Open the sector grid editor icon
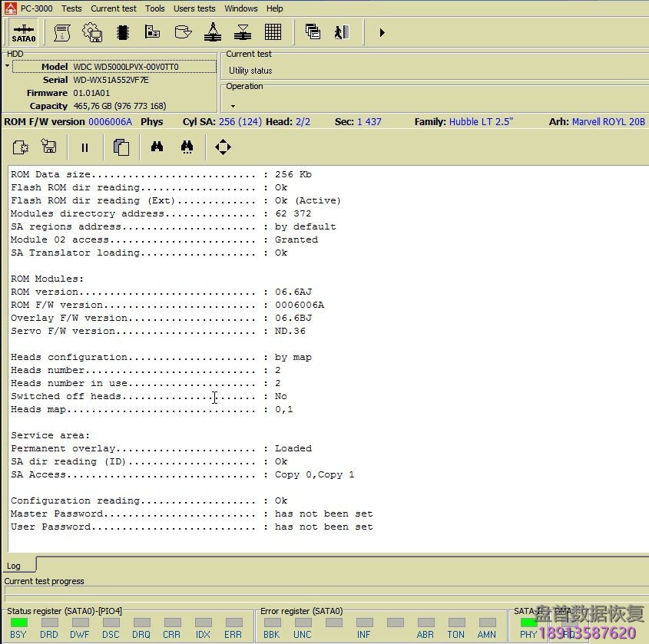 click(x=273, y=32)
